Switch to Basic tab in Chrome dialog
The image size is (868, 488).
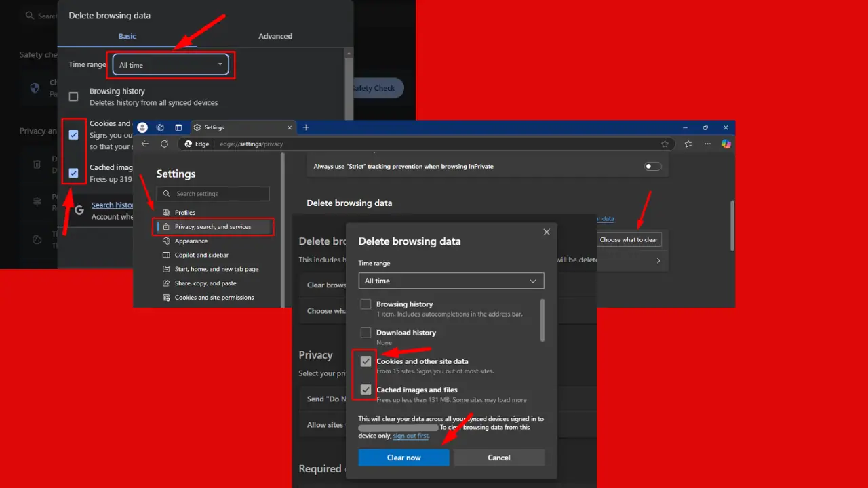(127, 36)
